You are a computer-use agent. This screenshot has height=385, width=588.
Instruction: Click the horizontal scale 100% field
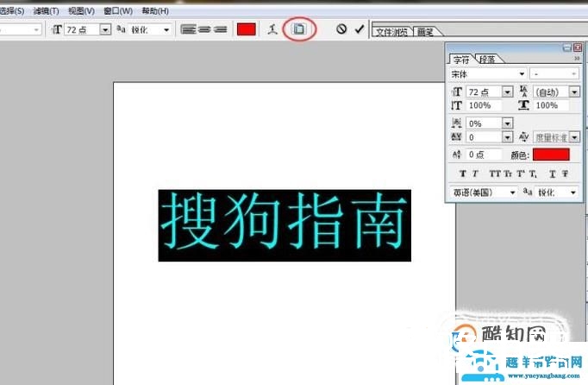point(552,105)
